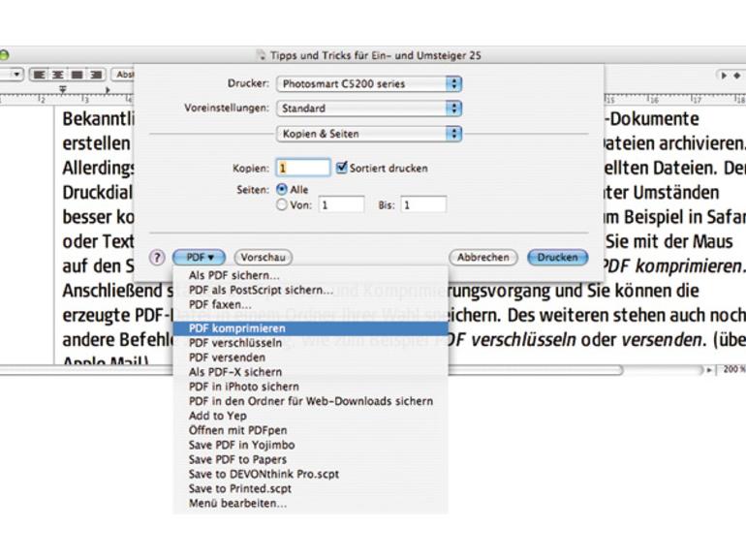Open the 200 % zoom level popup

[732, 370]
